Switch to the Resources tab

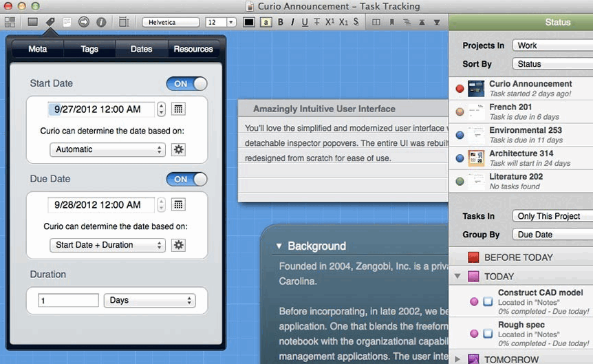193,49
